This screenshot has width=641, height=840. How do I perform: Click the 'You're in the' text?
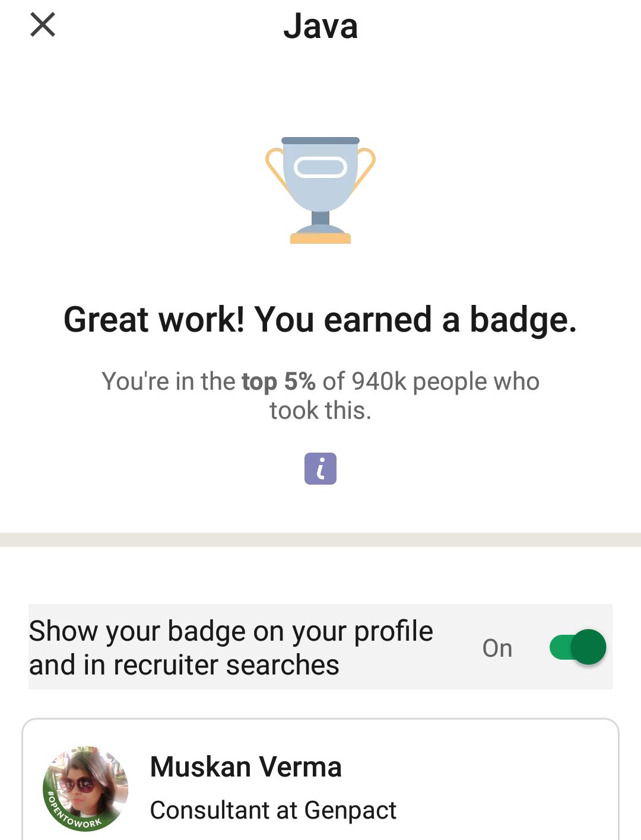[x=169, y=381]
